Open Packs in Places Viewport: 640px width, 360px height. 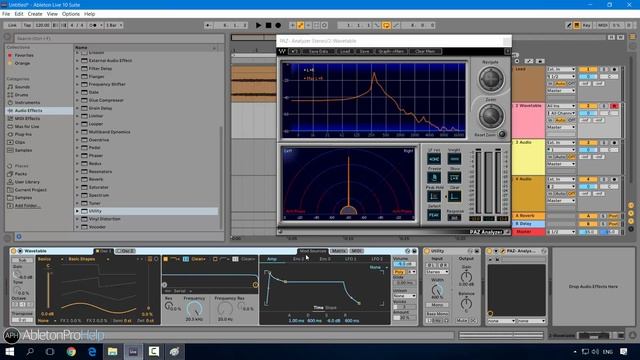20,174
